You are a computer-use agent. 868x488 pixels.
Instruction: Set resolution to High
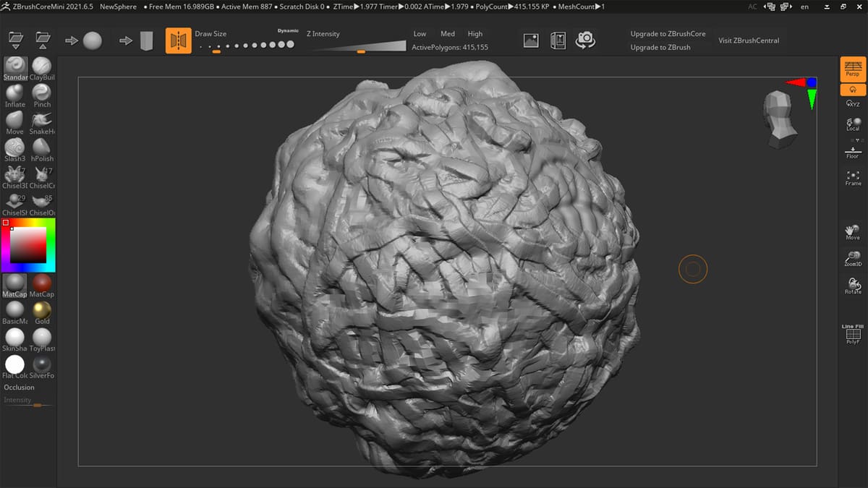click(475, 34)
